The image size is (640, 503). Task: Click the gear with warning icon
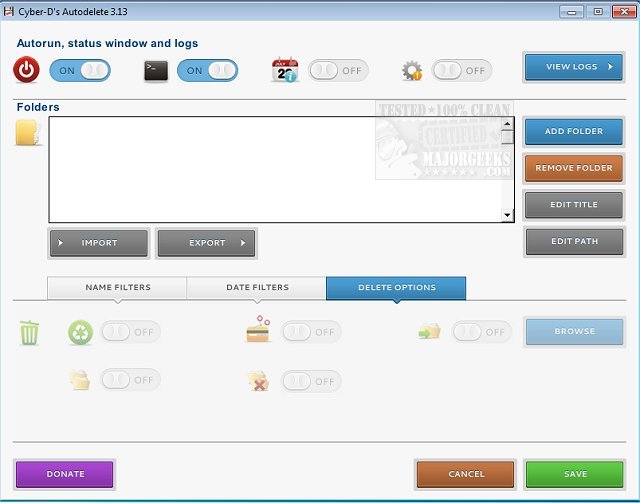[x=412, y=71]
